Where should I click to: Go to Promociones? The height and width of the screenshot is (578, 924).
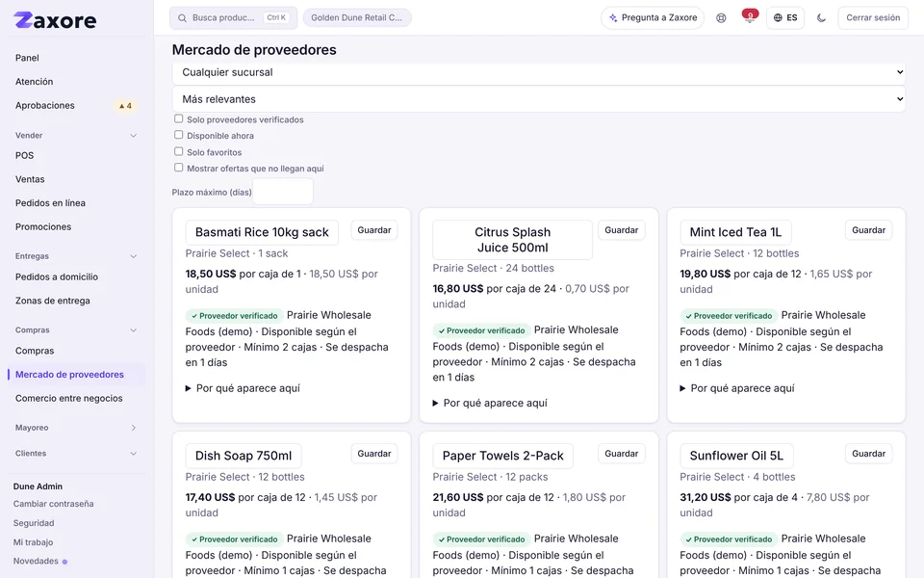click(x=43, y=226)
